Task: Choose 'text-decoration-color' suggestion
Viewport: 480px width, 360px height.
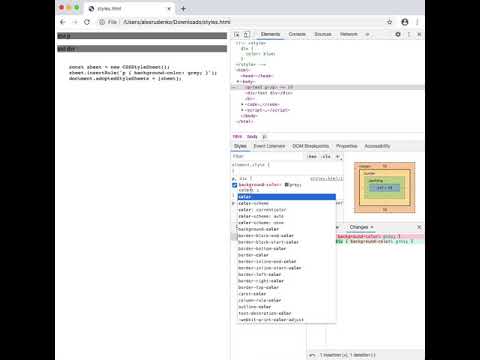Action: 286,313
